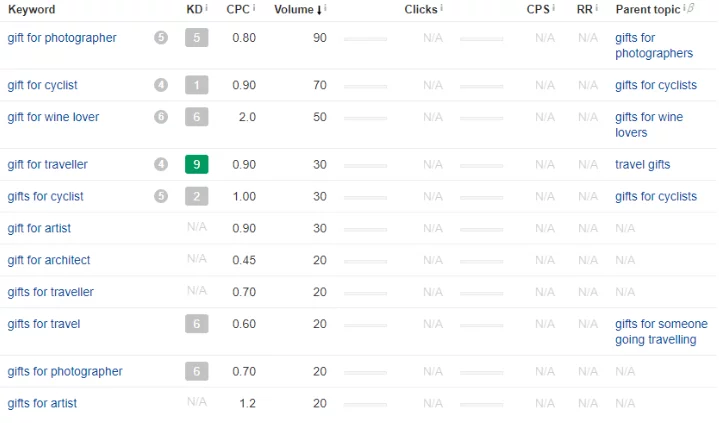
Task: Click the green KD 9 badge
Action: (197, 164)
